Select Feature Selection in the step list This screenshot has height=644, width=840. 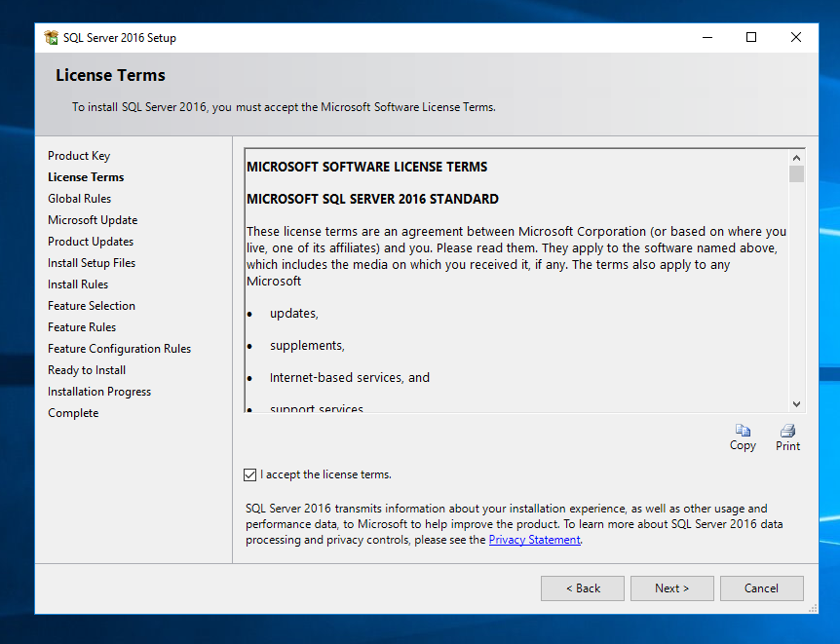click(92, 306)
